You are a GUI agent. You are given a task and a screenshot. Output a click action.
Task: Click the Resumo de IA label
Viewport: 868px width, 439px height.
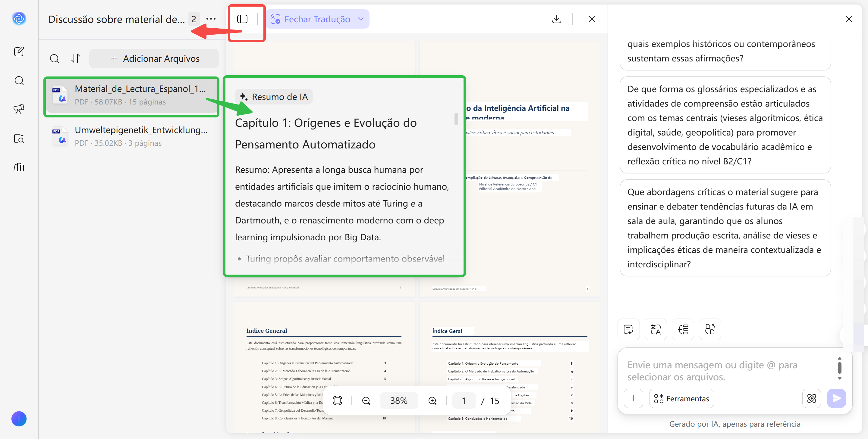coord(274,97)
